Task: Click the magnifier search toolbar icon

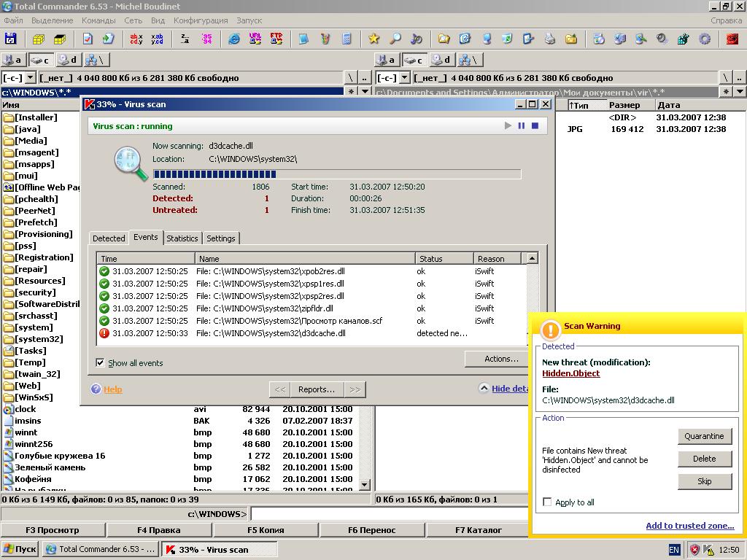Action: (x=395, y=39)
